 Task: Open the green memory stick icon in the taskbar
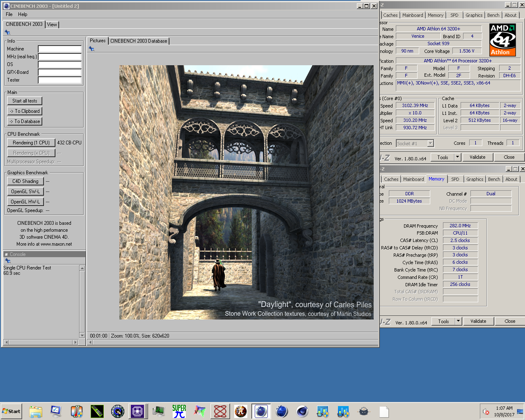pos(97,411)
